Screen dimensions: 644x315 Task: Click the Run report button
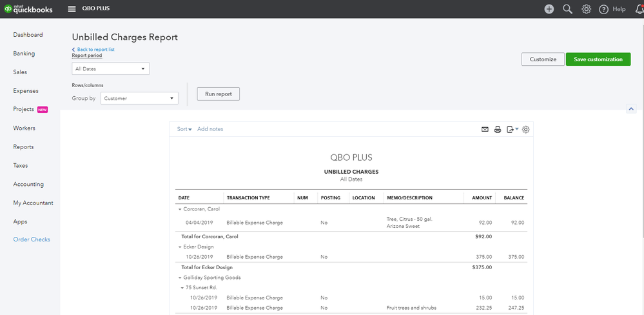[x=218, y=94]
